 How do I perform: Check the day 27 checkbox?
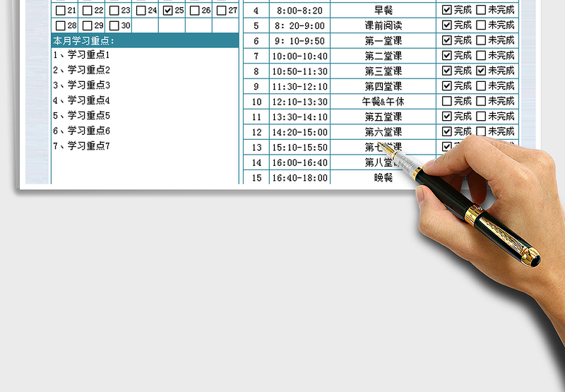tap(221, 11)
